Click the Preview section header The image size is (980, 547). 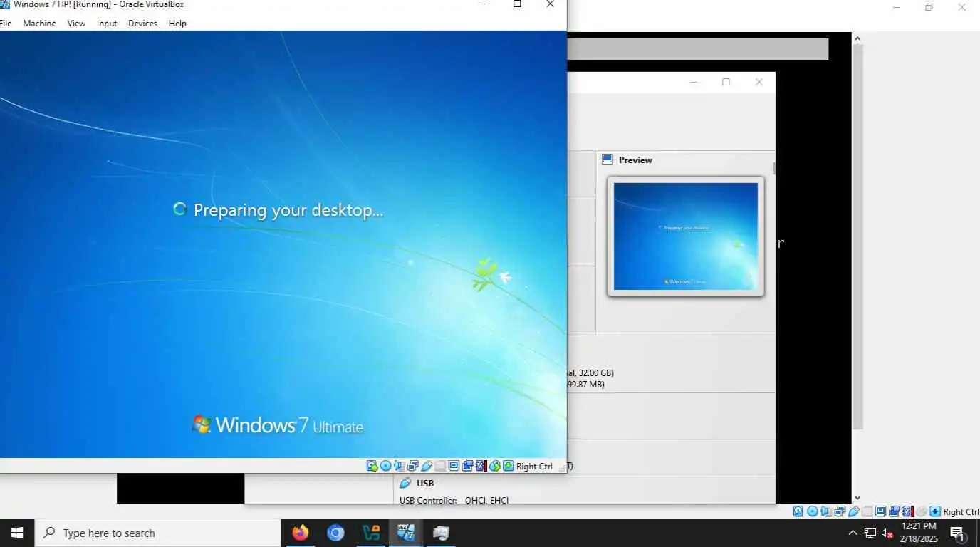635,160
